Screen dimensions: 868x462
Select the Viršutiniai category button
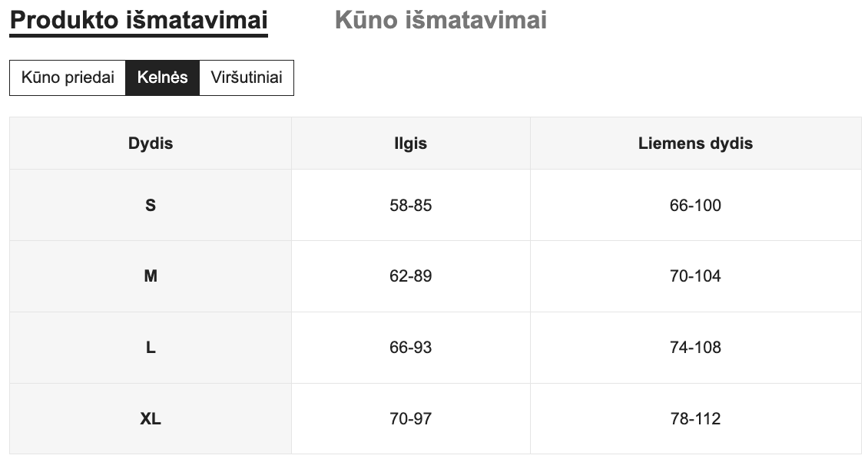[247, 78]
